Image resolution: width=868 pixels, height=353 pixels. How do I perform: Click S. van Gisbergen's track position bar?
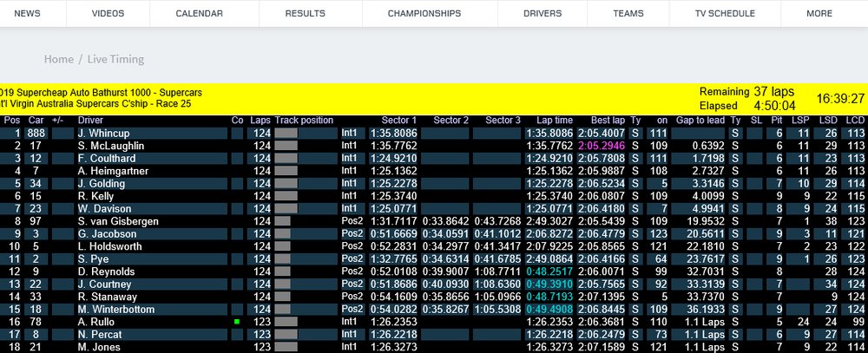[283, 221]
